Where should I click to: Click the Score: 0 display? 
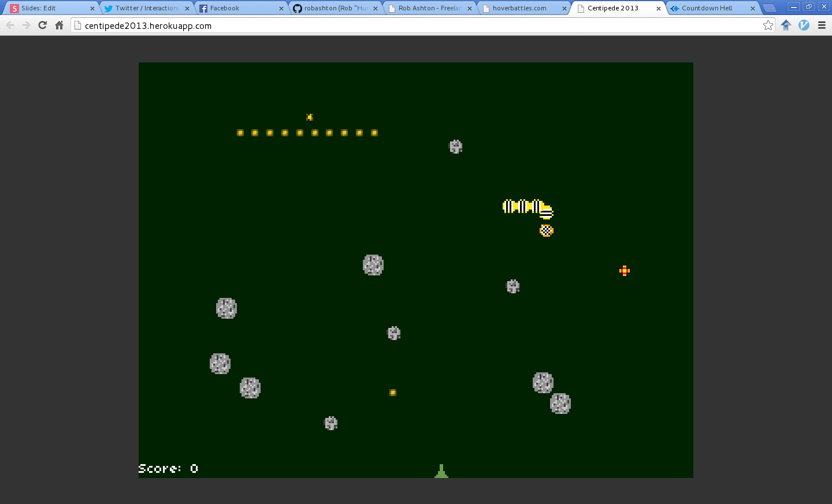tap(168, 468)
